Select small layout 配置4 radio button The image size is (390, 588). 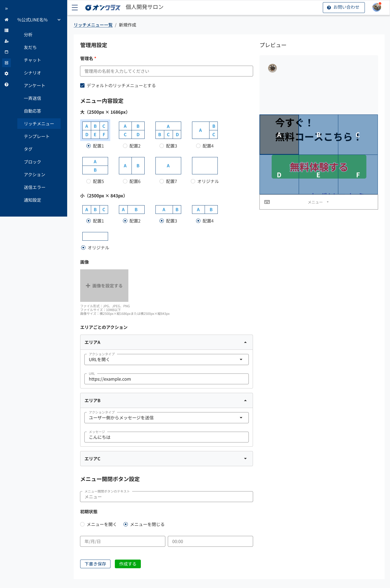click(x=198, y=221)
